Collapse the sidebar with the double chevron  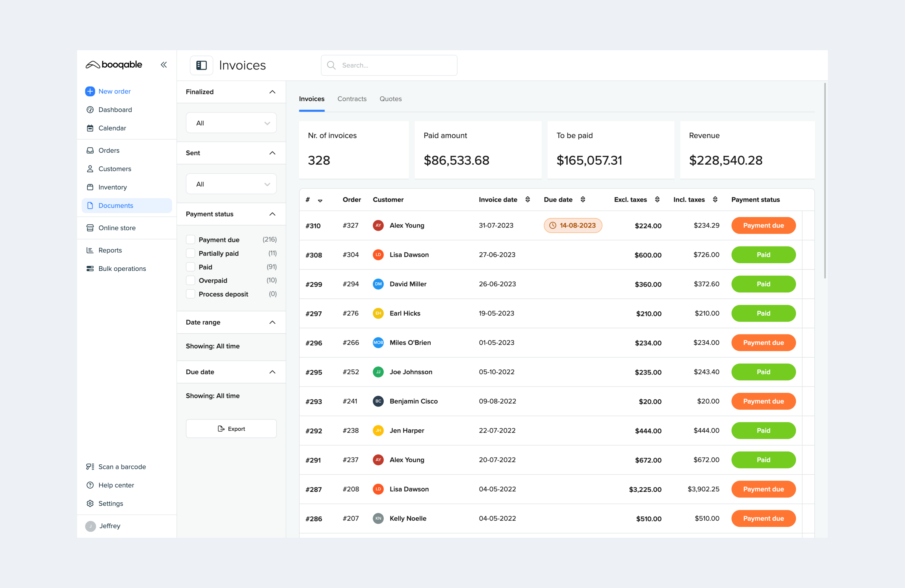[x=163, y=65]
